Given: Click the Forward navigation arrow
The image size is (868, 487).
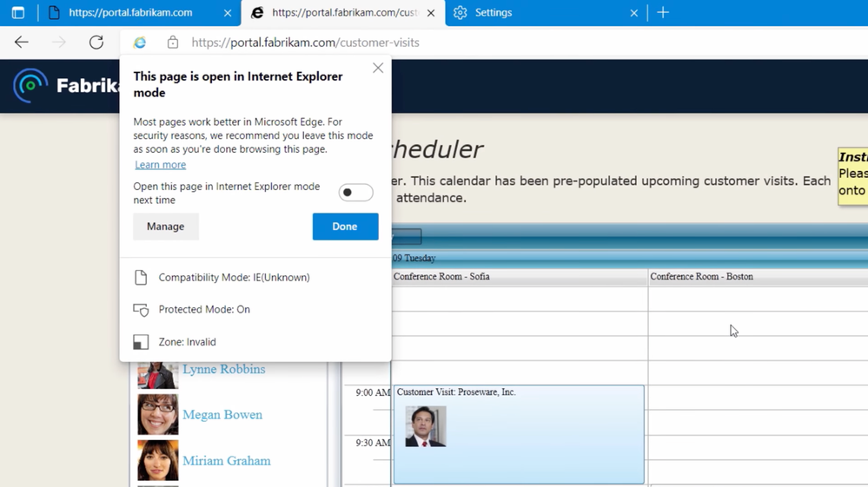Looking at the screenshot, I should tap(59, 43).
